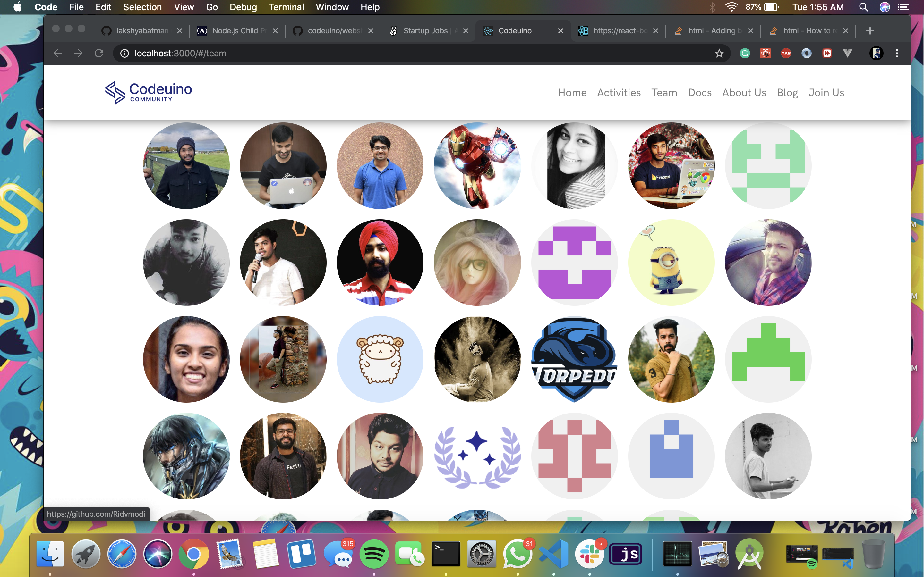Open macOS Spotlight search icon

pos(863,7)
